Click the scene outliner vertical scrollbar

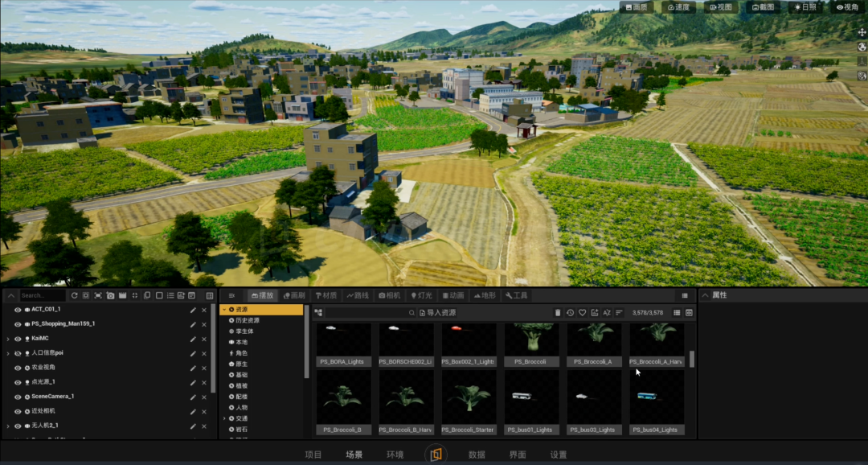pyautogui.click(x=214, y=348)
